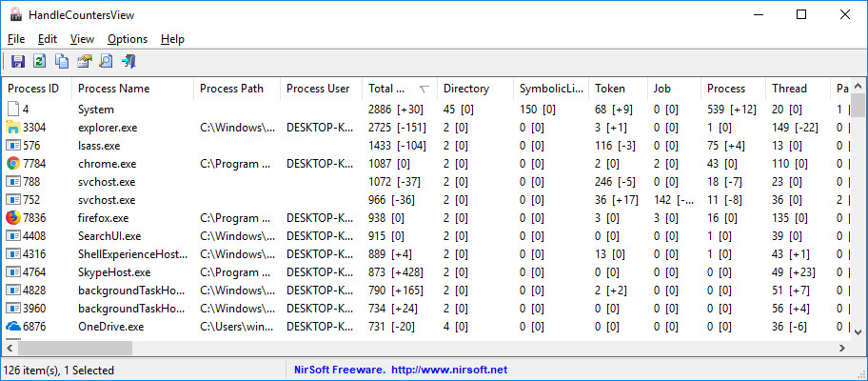Click the vertical scrollbar down arrow
Image resolution: width=868 pixels, height=381 pixels.
coord(859,330)
